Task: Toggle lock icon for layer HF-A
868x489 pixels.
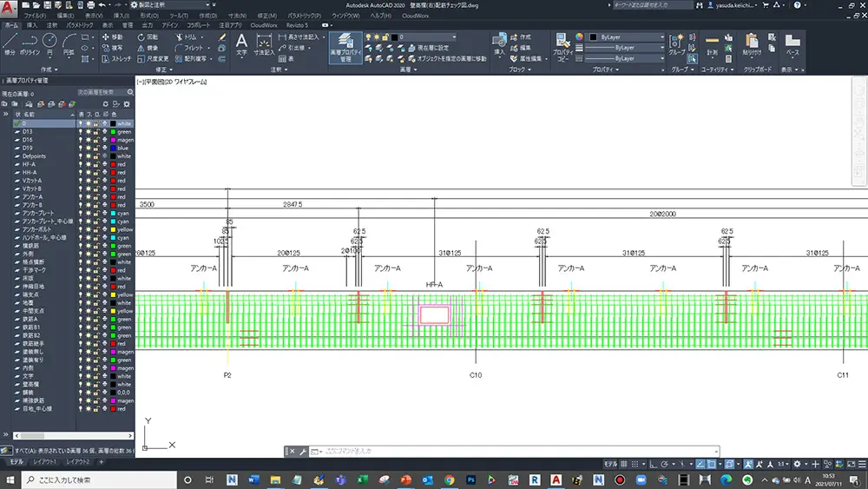Action: pos(95,164)
